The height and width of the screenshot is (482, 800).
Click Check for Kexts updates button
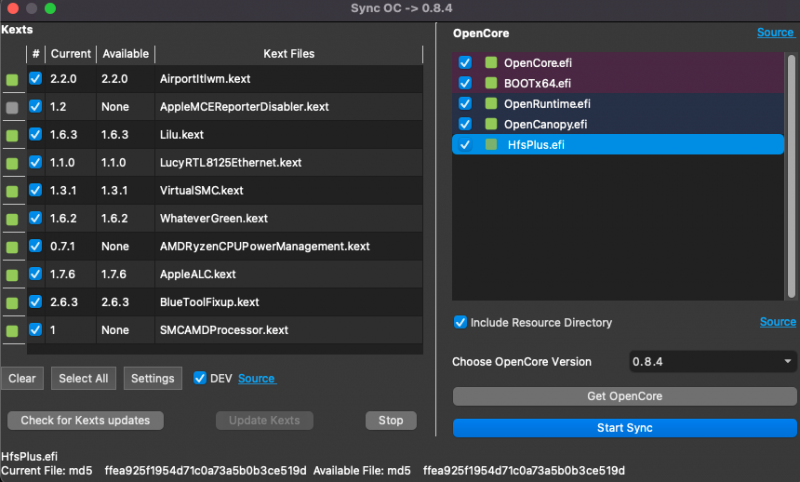85,420
